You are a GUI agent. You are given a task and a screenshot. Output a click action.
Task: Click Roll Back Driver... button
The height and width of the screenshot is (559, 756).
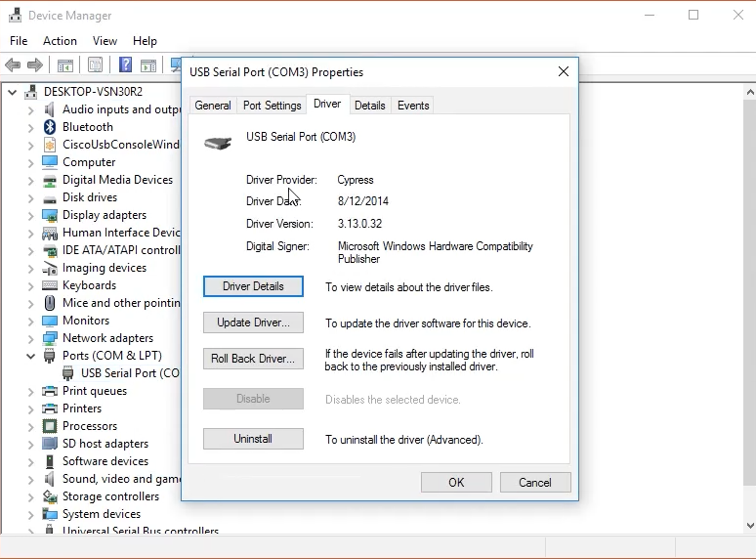tap(253, 359)
